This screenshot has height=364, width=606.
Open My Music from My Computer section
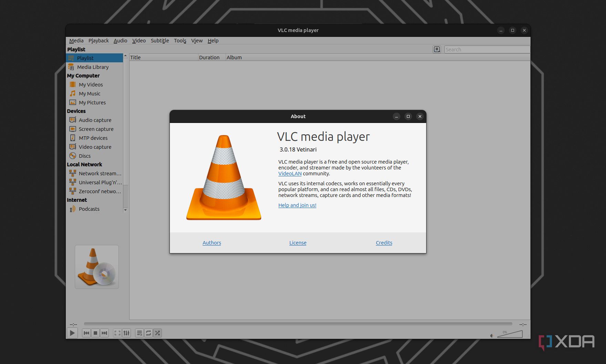pos(89,93)
